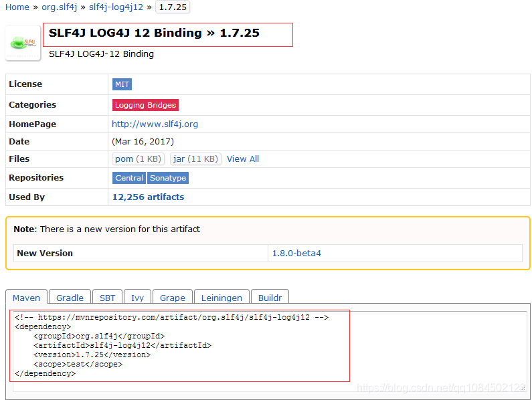Click the 1.7.25 version breadcrumb badge
Image resolution: width=532 pixels, height=400 pixels.
point(173,7)
